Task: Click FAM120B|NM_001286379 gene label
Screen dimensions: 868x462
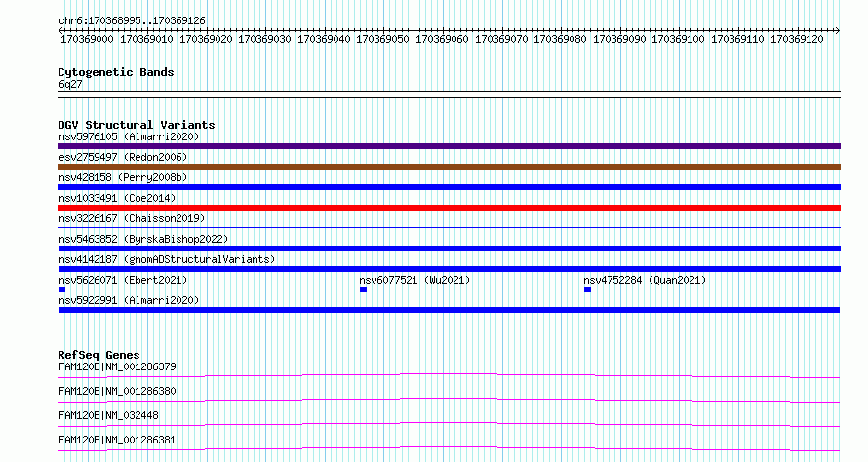Action: point(117,366)
